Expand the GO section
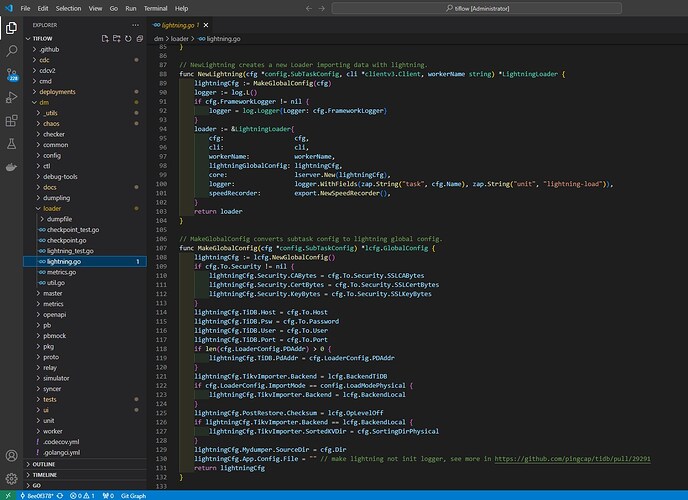688x500 pixels. pyautogui.click(x=36, y=486)
